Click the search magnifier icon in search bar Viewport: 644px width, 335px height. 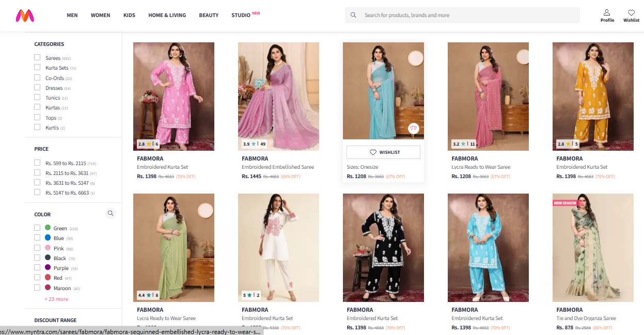pyautogui.click(x=353, y=15)
